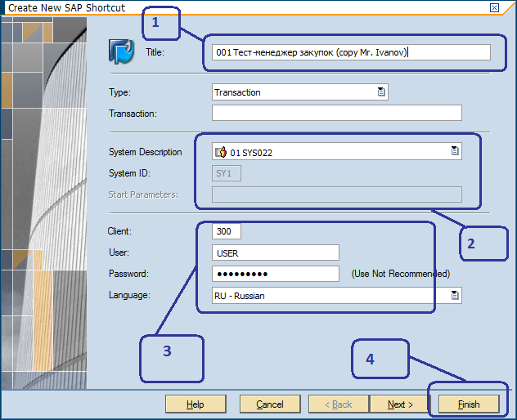Focus the empty Transaction input field
Screen dimensions: 517x420
pos(336,113)
